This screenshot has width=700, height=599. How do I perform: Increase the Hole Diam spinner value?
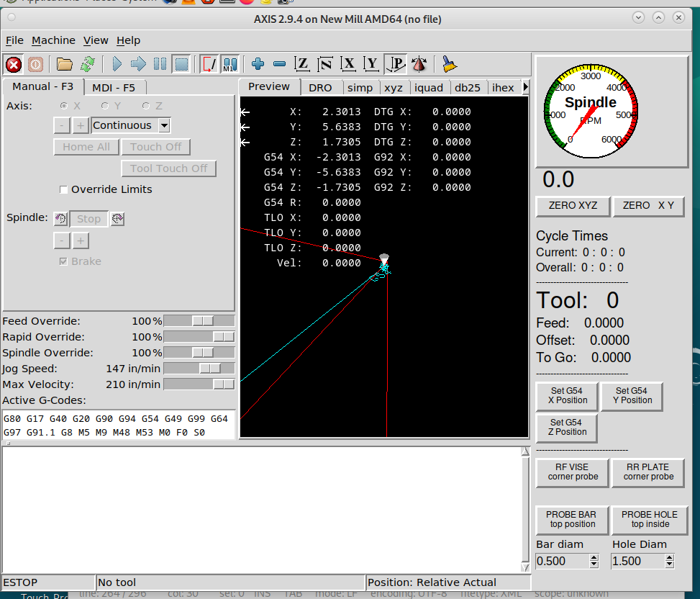pyautogui.click(x=670, y=557)
